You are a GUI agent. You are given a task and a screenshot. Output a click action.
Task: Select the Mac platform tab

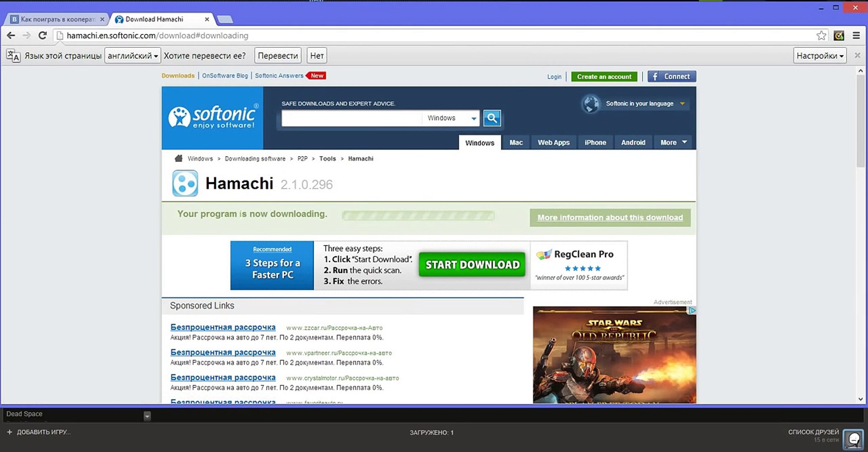click(x=516, y=143)
